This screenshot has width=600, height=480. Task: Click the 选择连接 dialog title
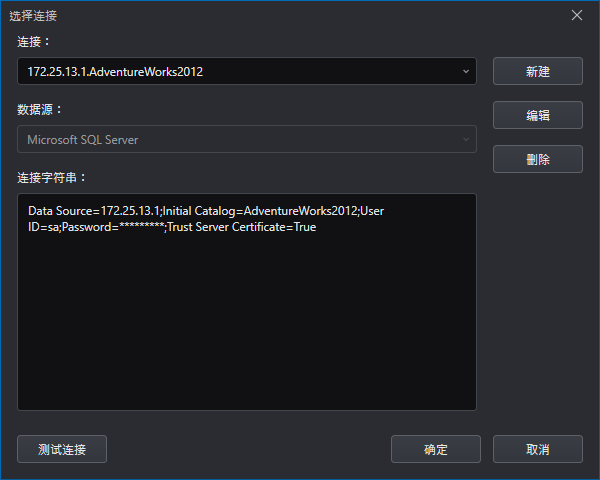coord(33,16)
